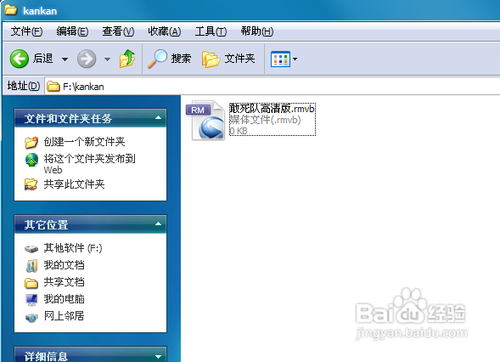Open 其他软件 (F:) drive link
This screenshot has width=500, height=362.
73,248
